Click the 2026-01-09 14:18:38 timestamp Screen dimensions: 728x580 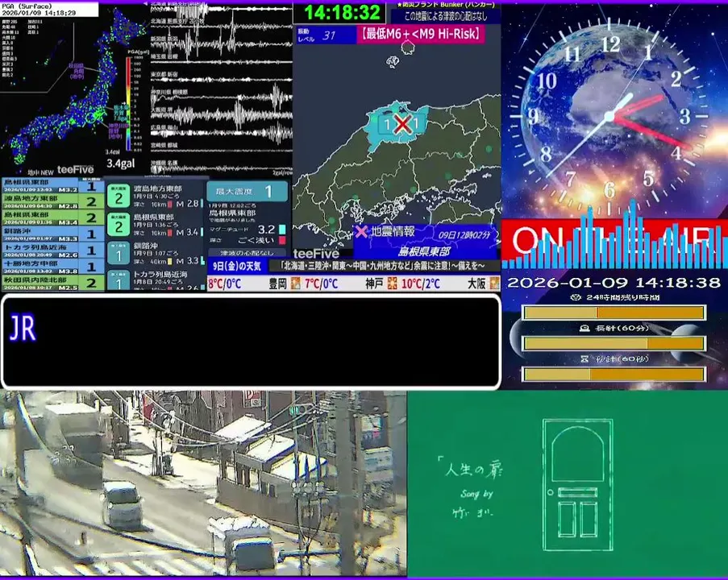614,283
